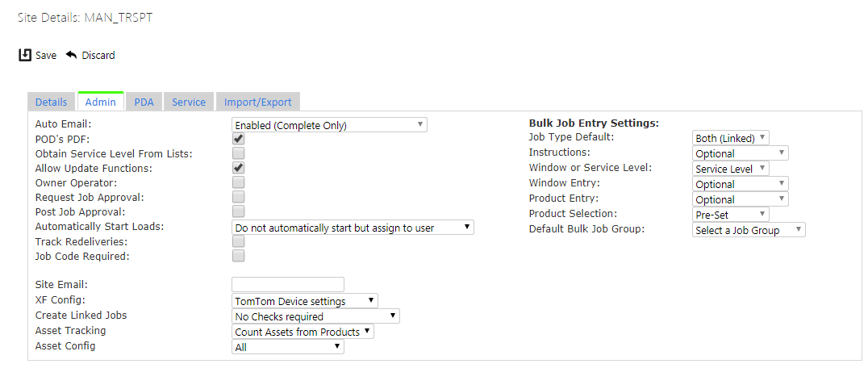Uncheck the POD's PDF checkbox

click(x=239, y=139)
